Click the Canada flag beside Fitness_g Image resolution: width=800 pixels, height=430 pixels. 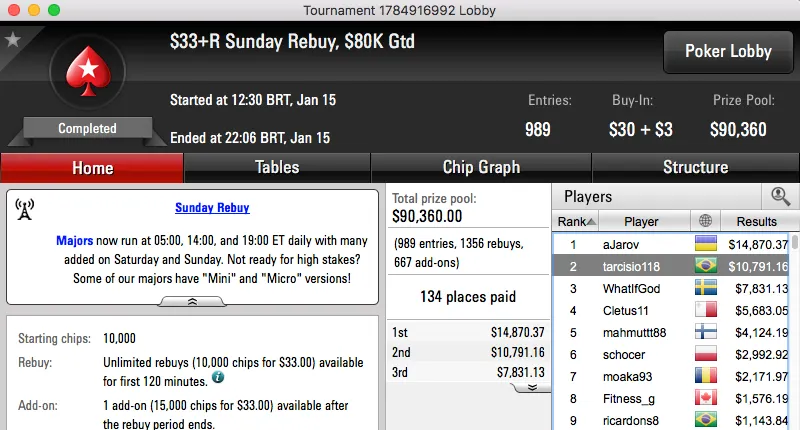coord(707,399)
